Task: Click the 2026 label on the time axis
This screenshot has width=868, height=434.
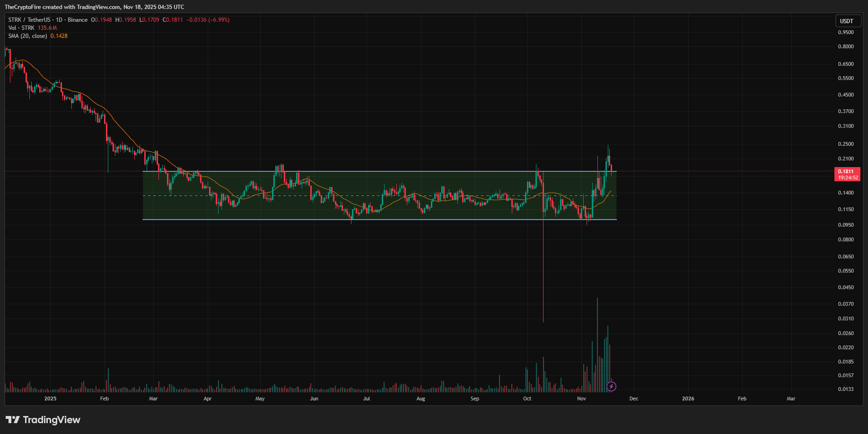Action: pos(688,399)
